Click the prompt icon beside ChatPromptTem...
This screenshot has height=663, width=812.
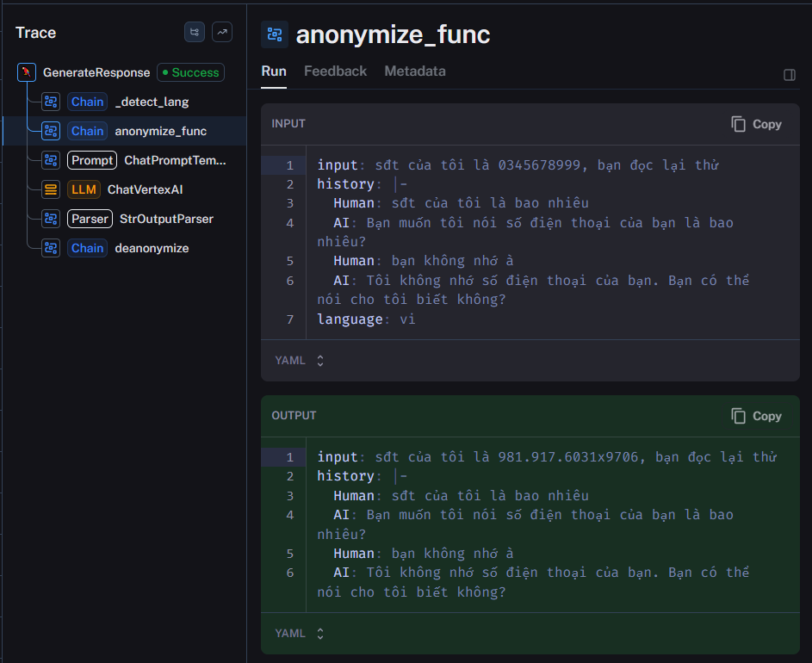point(50,160)
